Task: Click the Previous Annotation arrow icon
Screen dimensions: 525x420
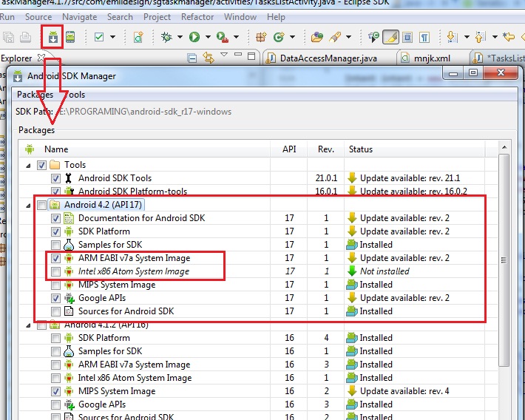Action: [x=480, y=37]
